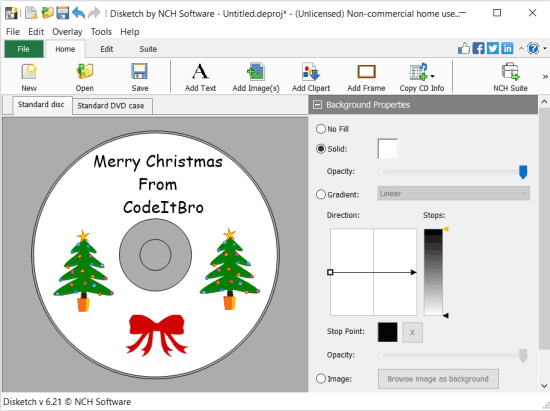This screenshot has height=411, width=550.
Task: Share via the LinkedIn icon
Action: click(507, 48)
